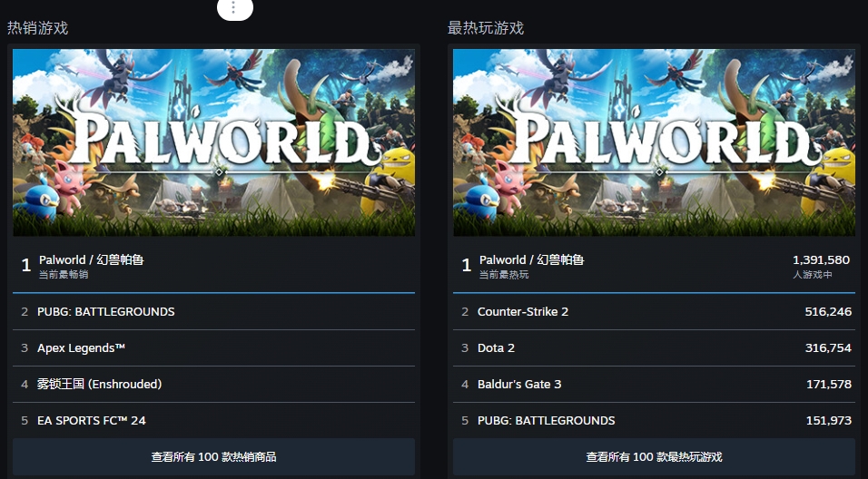Click the view all 100 most played button

click(654, 456)
